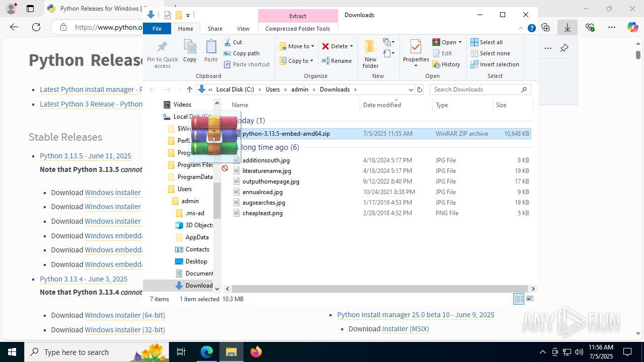The image size is (644, 362).
Task: Open the Delete dropdown arrow
Action: (351, 46)
